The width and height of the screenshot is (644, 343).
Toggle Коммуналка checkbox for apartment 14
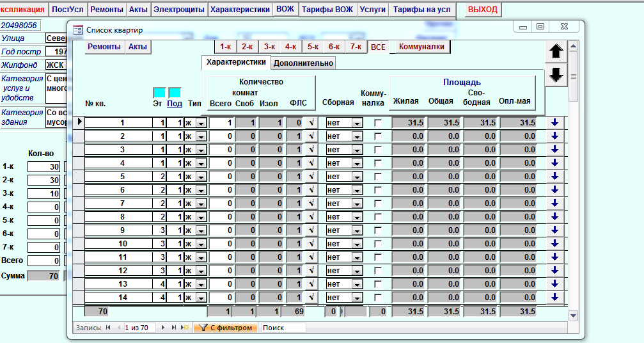pos(378,298)
